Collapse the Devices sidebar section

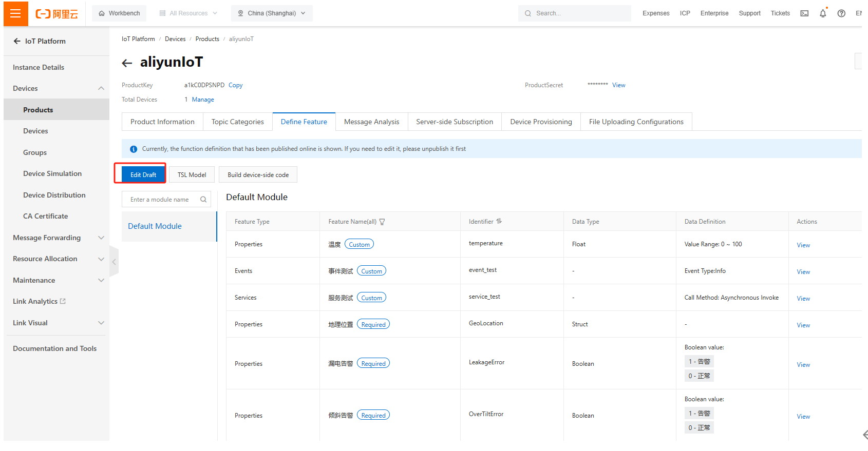pyautogui.click(x=101, y=88)
